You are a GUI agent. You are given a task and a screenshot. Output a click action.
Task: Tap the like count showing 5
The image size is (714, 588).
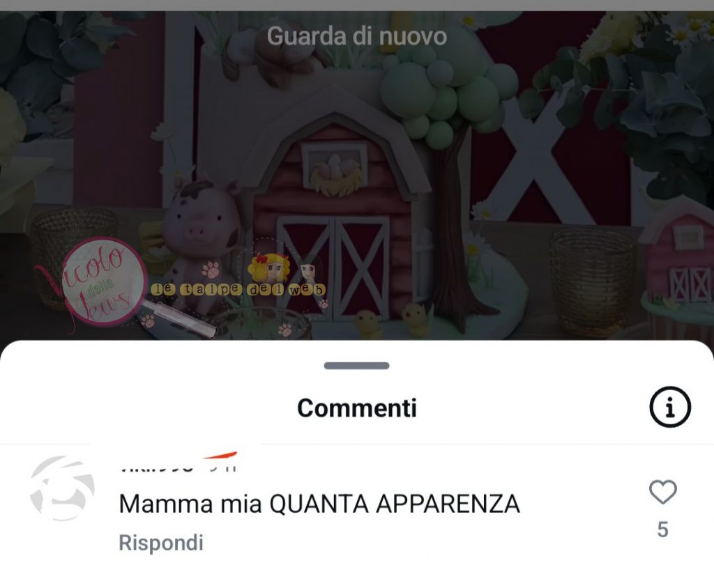pyautogui.click(x=662, y=529)
